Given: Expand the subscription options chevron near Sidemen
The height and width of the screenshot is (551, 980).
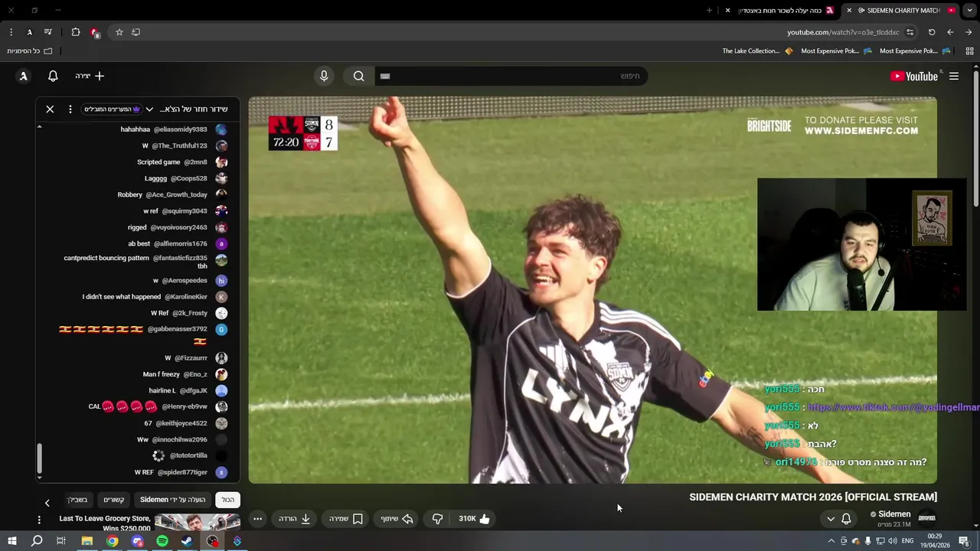Looking at the screenshot, I should (x=831, y=519).
